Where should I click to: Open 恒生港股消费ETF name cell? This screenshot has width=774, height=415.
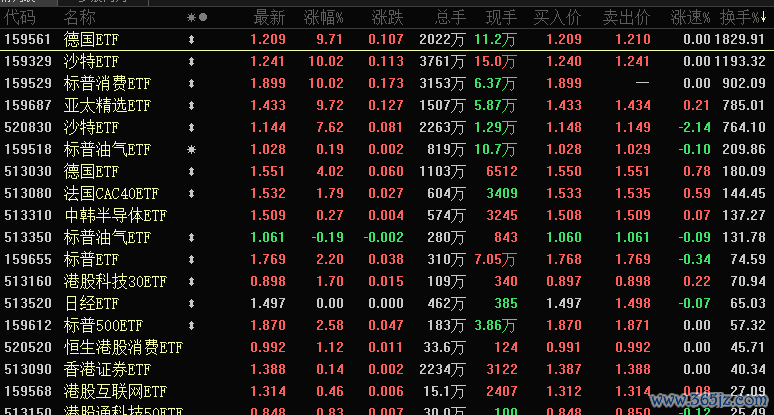coord(123,347)
